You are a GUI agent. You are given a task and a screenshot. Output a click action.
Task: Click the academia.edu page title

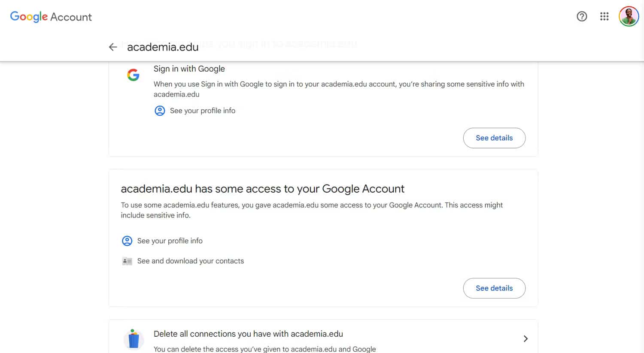point(163,47)
